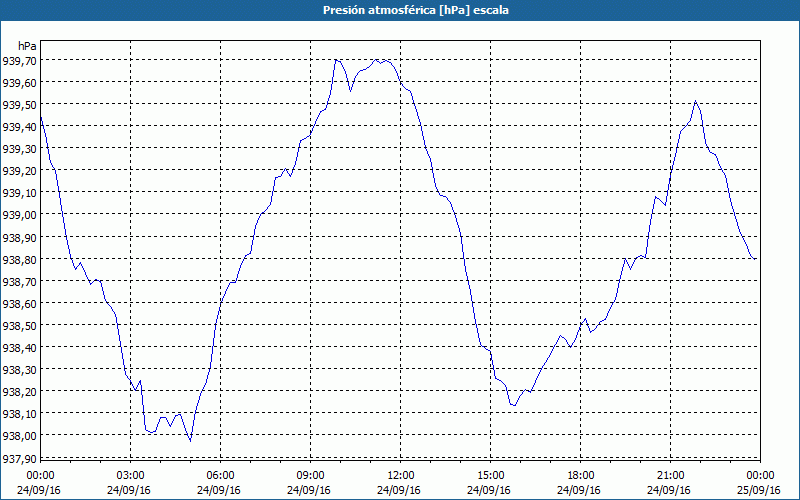Viewport: 800px width, 500px height.
Task: Click the hPa unit label on the axis
Action: coord(27,46)
